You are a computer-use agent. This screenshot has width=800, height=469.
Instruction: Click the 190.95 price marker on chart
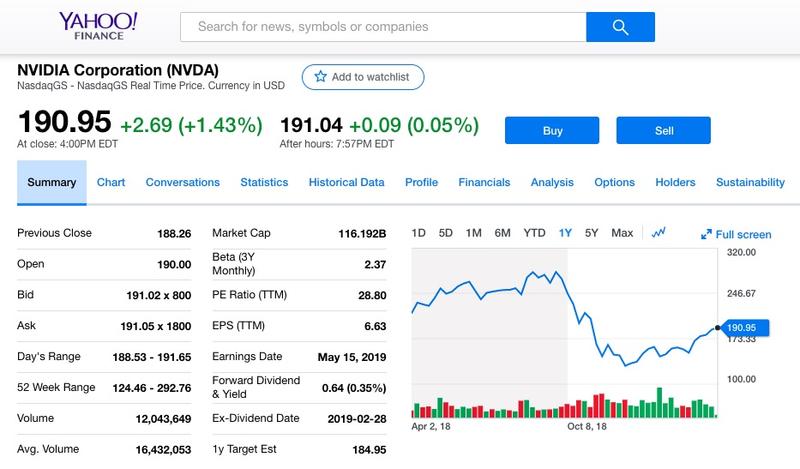741,327
